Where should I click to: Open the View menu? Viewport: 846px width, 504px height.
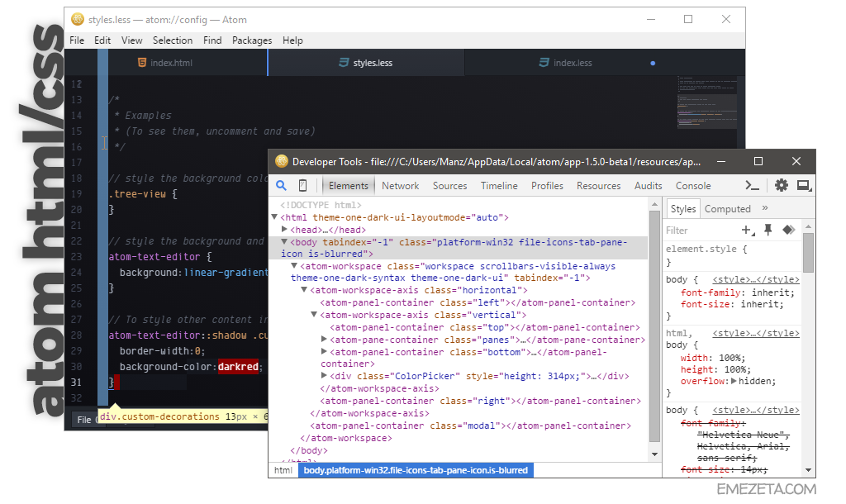tap(131, 40)
